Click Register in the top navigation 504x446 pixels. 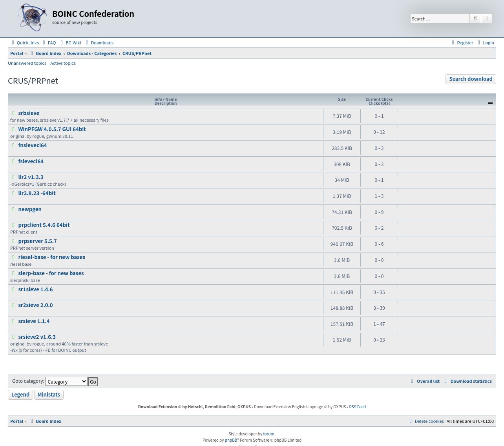[x=462, y=43]
